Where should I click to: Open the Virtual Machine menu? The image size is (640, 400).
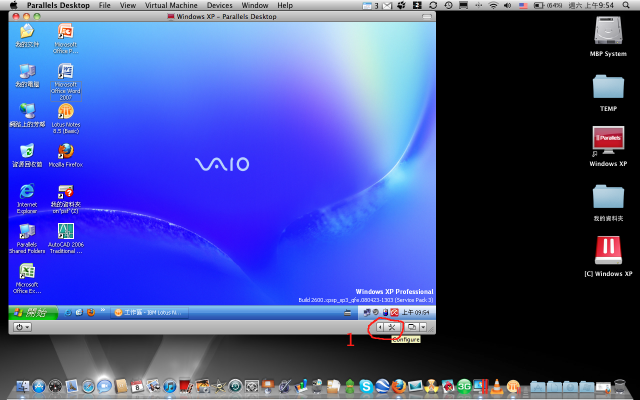(171, 5)
